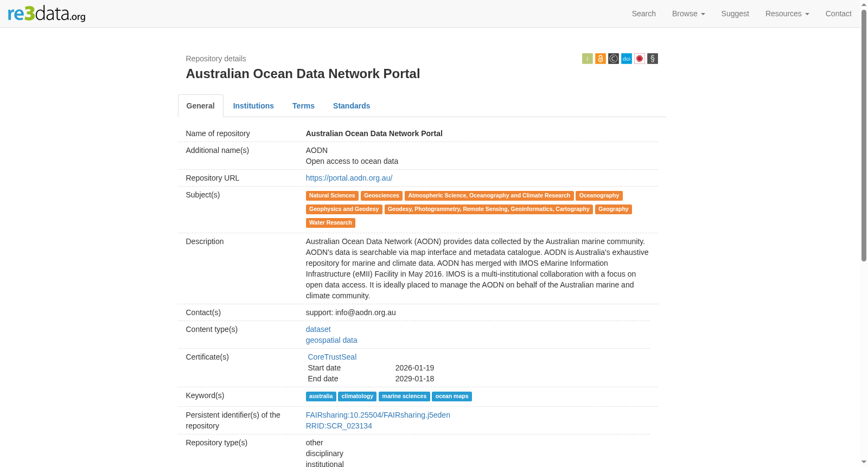868x467 pixels.
Task: Click the vertical scrollbar thumb
Action: pos(864,136)
